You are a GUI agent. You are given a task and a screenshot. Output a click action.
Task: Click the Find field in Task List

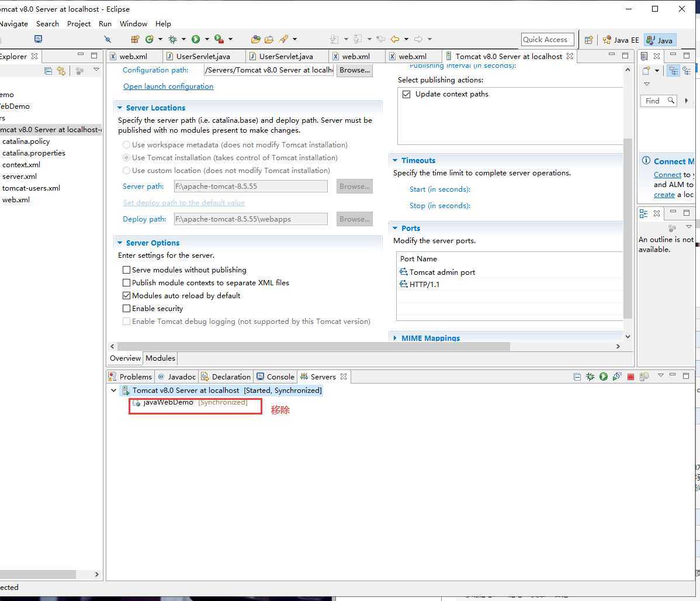coord(658,101)
